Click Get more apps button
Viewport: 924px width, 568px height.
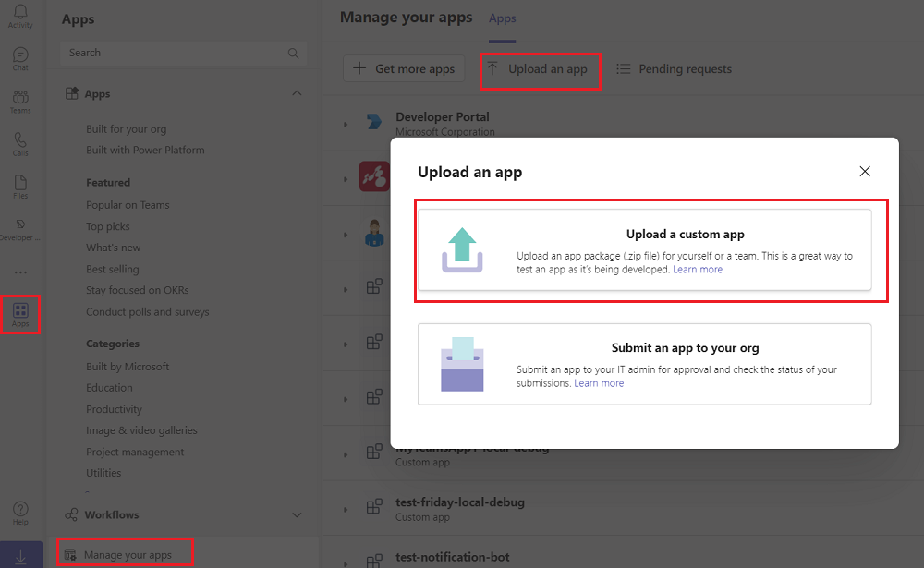pos(404,69)
